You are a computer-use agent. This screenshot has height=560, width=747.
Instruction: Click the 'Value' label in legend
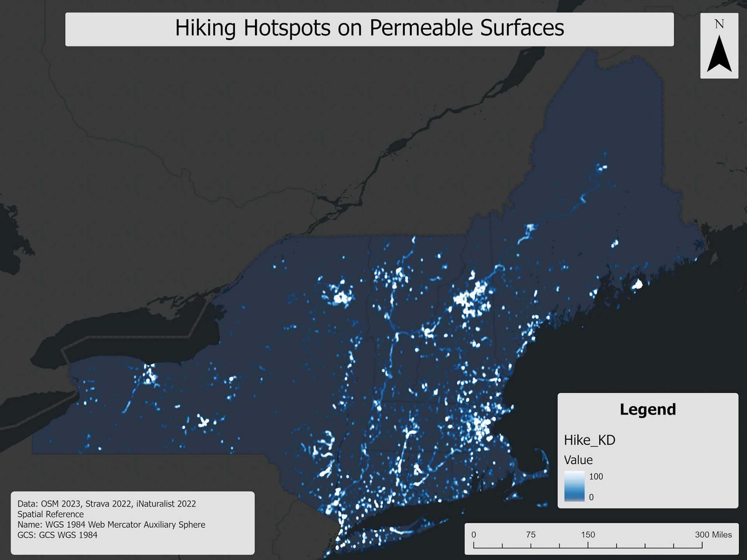(x=578, y=460)
